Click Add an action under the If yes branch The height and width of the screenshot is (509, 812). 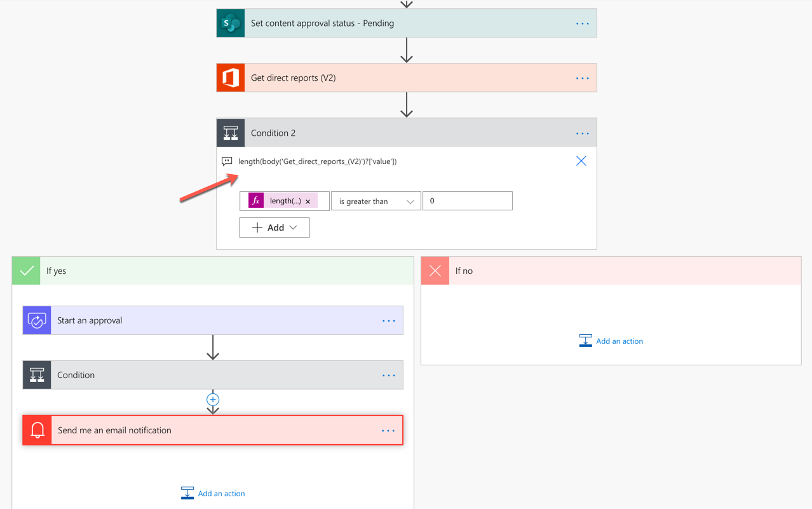pos(212,492)
